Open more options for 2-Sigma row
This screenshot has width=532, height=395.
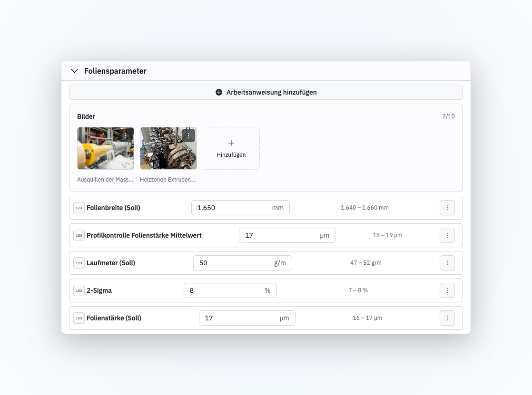(447, 290)
